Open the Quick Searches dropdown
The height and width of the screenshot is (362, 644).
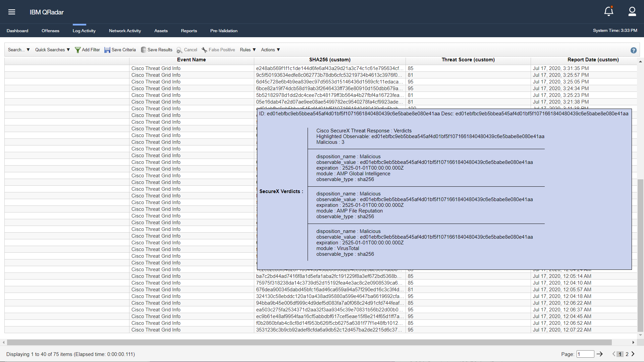point(52,50)
